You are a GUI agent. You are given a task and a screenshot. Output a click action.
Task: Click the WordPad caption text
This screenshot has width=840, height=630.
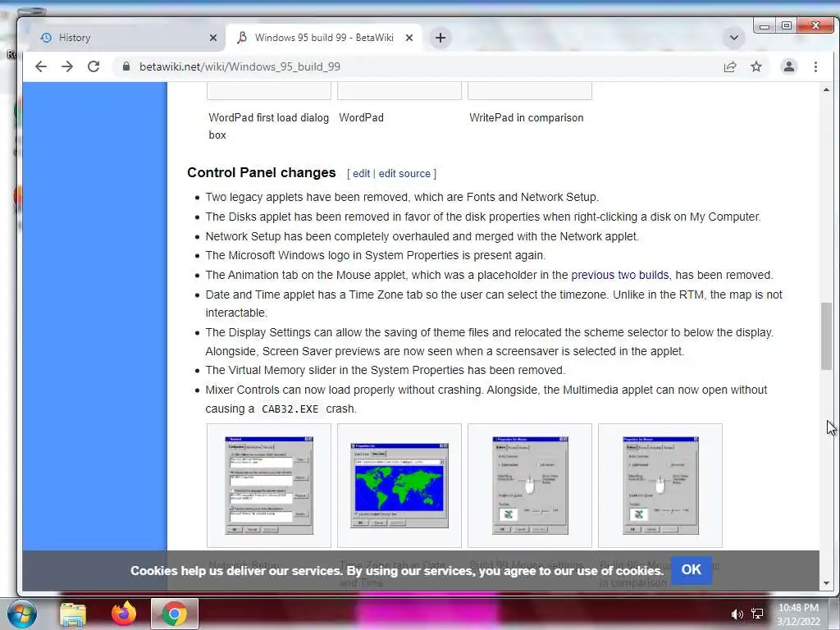coord(361,118)
